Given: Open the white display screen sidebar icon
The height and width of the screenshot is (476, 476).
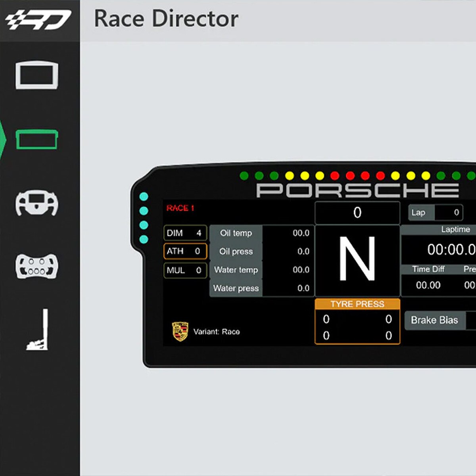Looking at the screenshot, I should pos(37,75).
